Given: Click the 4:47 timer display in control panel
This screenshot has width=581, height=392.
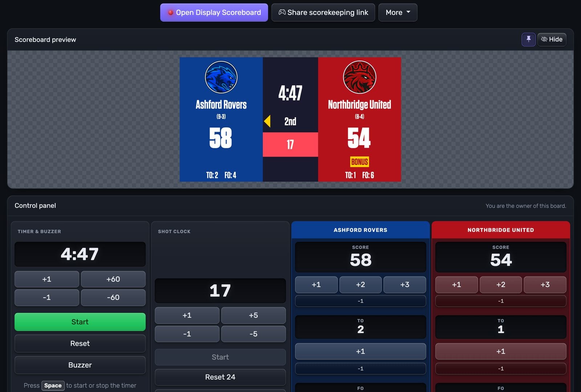Looking at the screenshot, I should tap(80, 254).
